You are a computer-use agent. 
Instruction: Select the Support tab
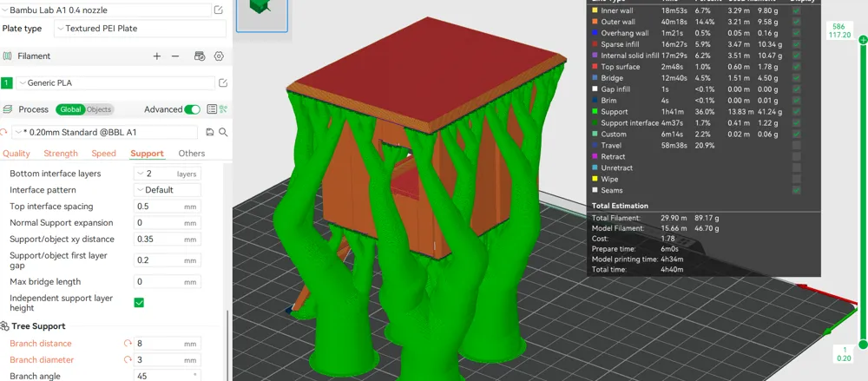147,154
